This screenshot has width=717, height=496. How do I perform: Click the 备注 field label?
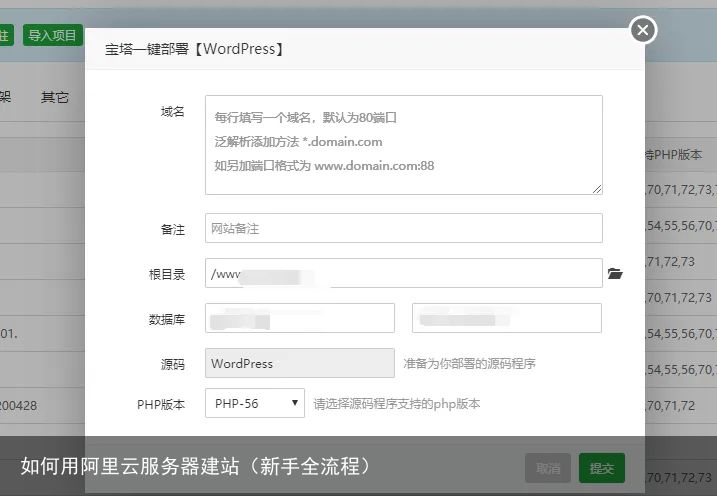click(172, 229)
